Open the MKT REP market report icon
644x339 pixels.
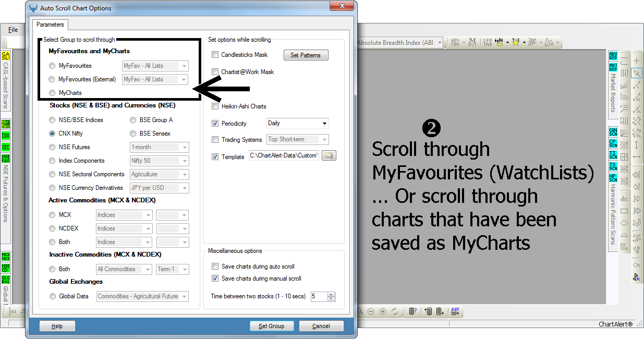tap(613, 67)
